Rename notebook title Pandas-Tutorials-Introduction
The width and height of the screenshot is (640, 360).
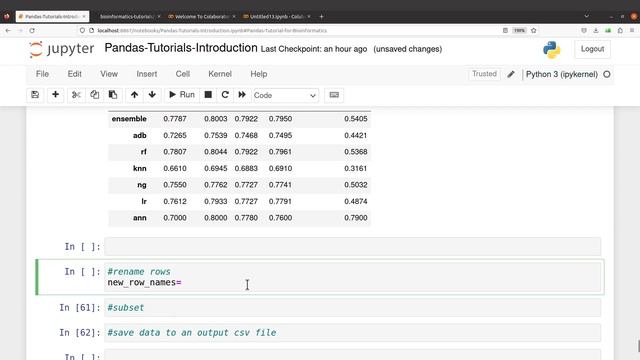pos(181,48)
